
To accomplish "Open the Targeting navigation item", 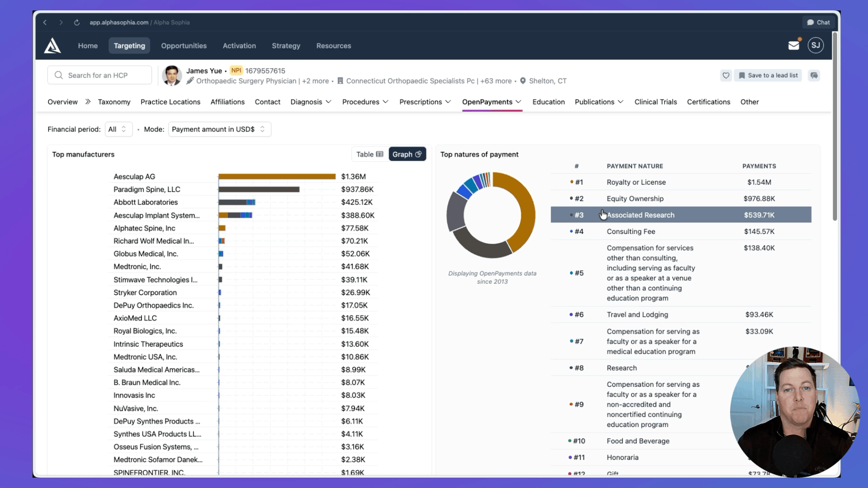I will click(x=129, y=45).
